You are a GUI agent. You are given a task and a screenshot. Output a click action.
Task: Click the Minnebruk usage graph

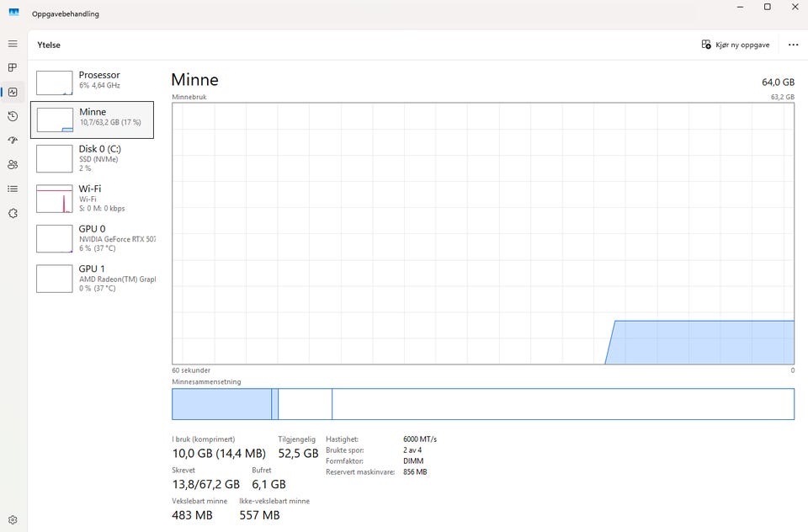(x=482, y=233)
